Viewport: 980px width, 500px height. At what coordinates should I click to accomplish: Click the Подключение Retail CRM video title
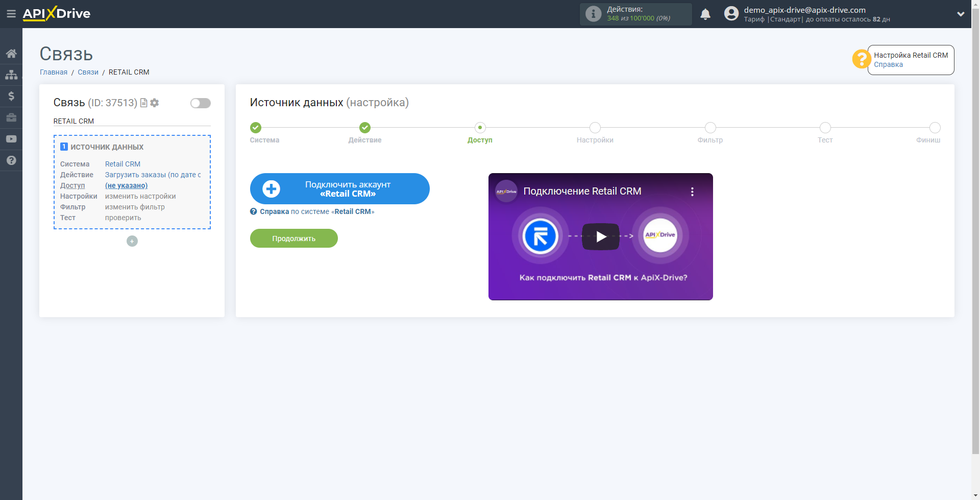coord(582,191)
